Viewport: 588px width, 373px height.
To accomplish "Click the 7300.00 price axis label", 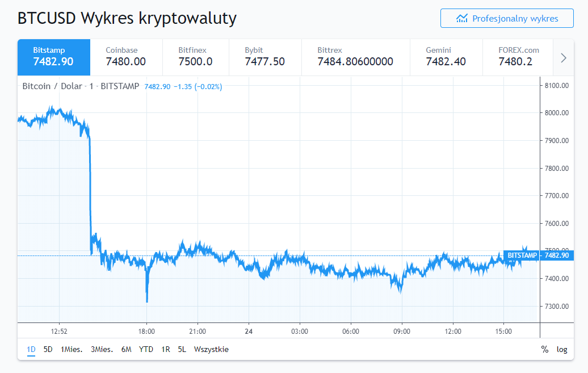I will pos(556,306).
